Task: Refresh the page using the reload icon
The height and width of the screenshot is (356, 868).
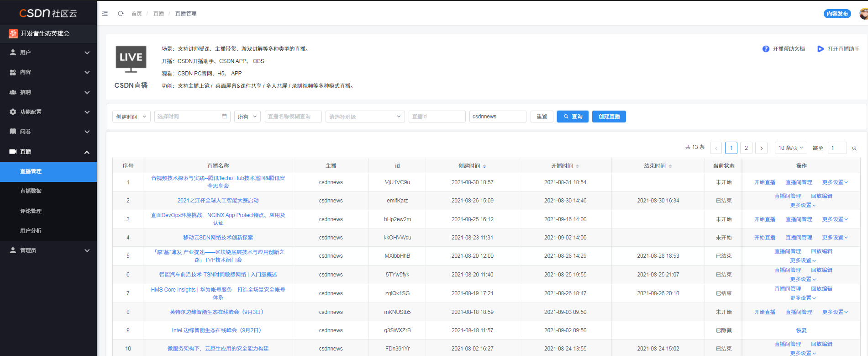Action: click(x=121, y=14)
